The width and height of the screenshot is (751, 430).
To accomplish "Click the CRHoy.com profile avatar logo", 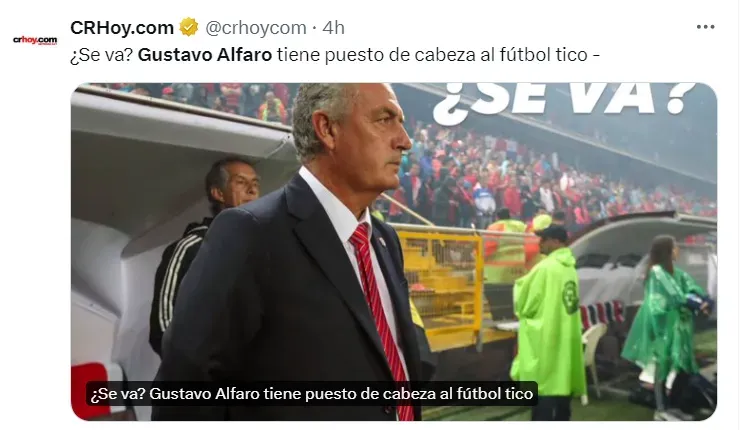I will (x=34, y=40).
